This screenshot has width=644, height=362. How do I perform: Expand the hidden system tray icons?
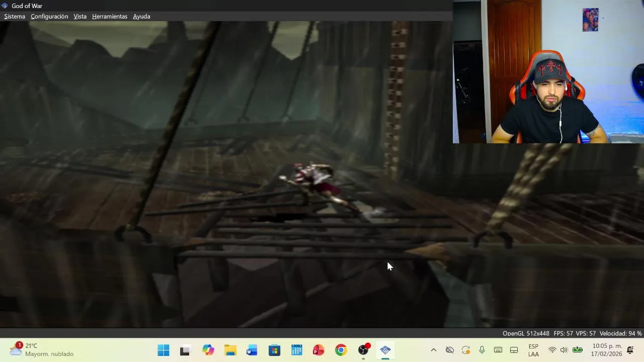pos(434,350)
